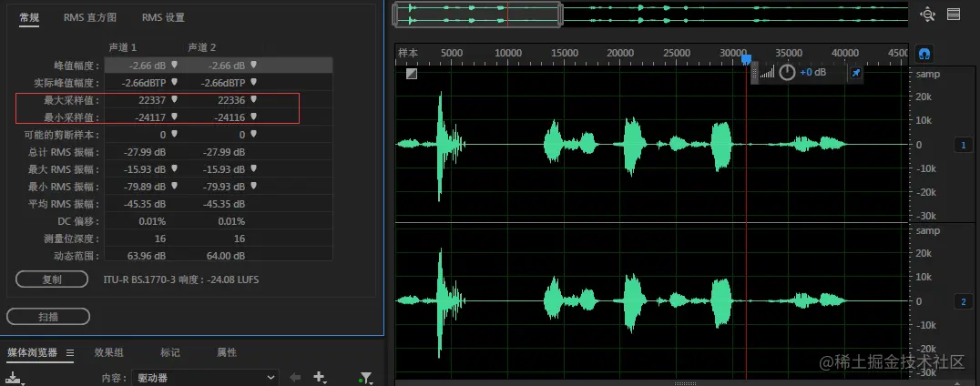
Task: Grab the HUD grip handle
Action: [x=754, y=73]
